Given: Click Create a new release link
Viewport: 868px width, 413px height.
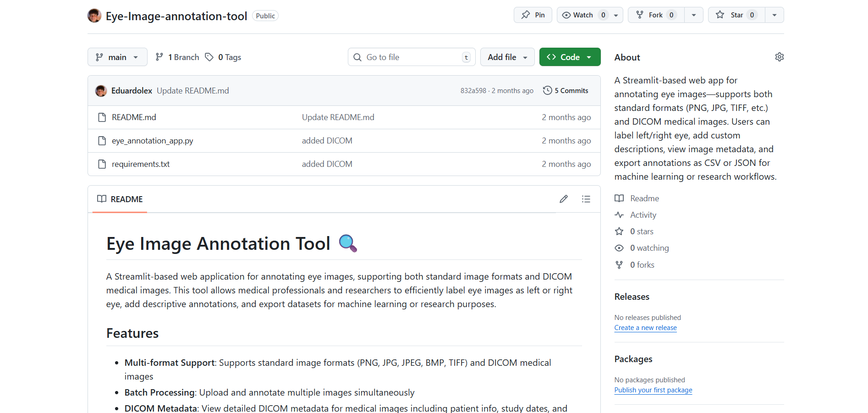Looking at the screenshot, I should 645,328.
